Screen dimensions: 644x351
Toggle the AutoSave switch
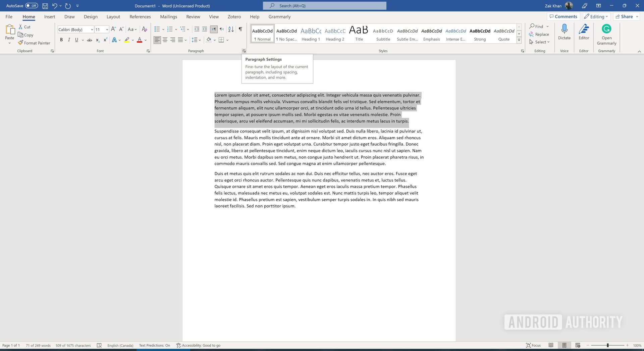tap(32, 6)
